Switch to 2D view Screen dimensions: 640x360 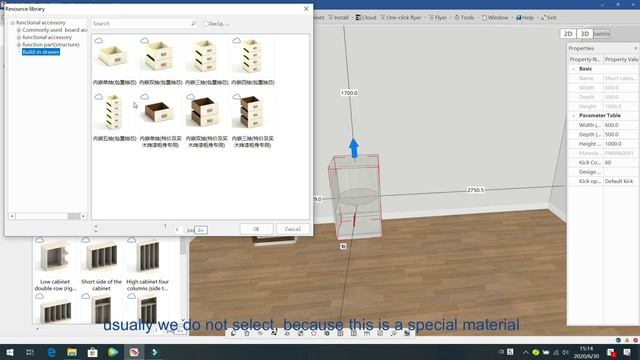568,34
